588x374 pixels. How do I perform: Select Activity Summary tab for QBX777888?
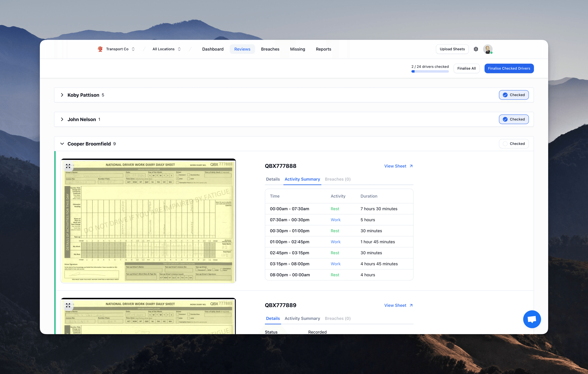pyautogui.click(x=302, y=179)
